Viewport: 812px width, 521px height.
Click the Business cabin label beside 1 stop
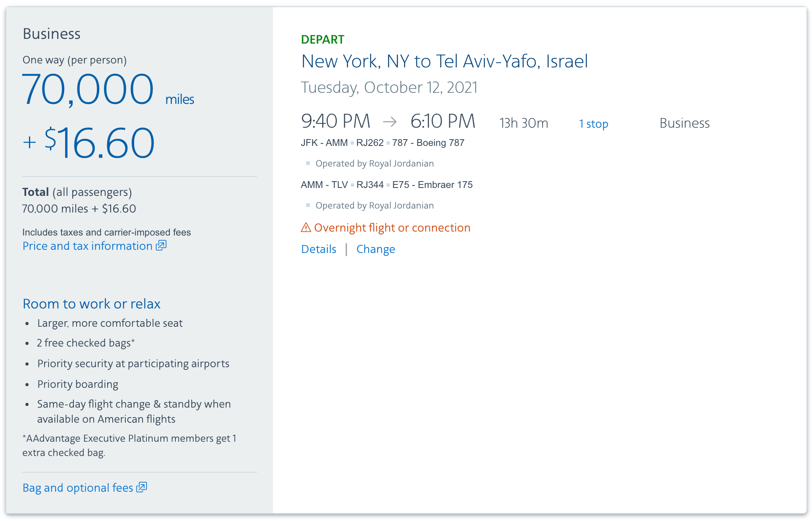point(685,123)
